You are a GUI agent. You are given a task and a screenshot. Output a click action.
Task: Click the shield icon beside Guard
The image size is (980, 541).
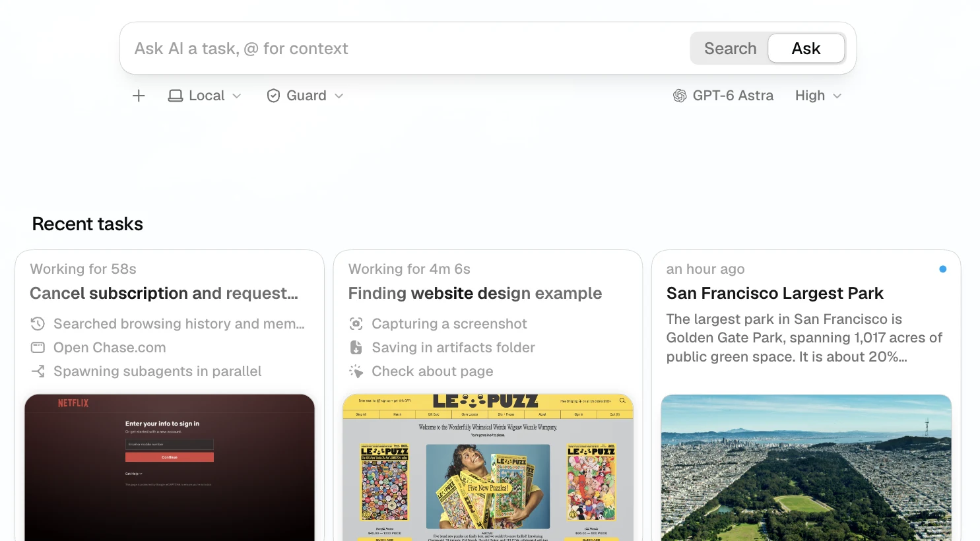pyautogui.click(x=273, y=96)
